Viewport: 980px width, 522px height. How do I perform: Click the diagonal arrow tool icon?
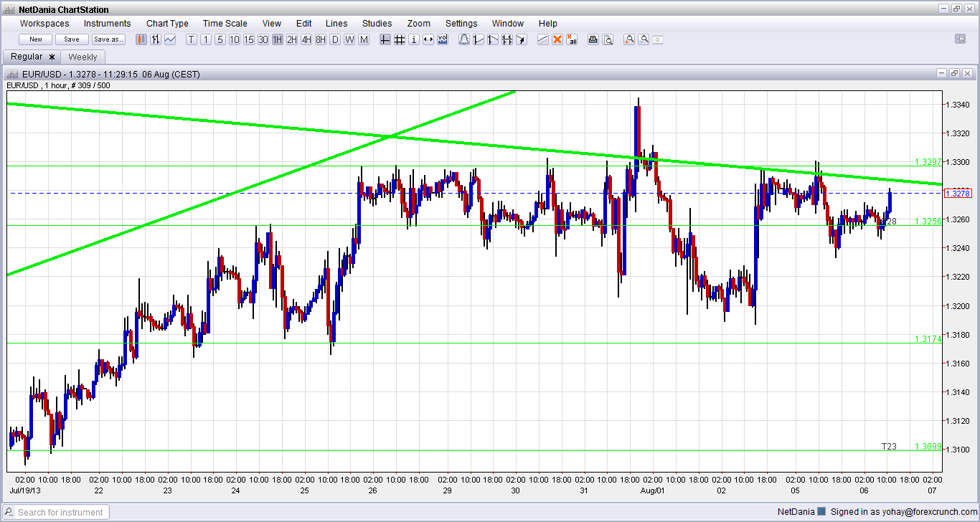click(x=522, y=39)
